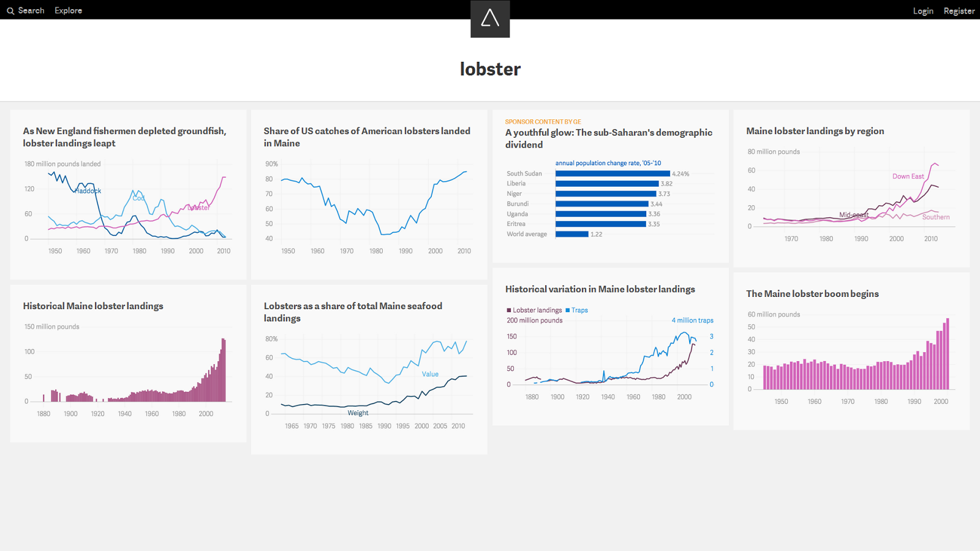Open the Historical variation in Maine landings title
Image resolution: width=980 pixels, height=551 pixels.
(x=600, y=289)
